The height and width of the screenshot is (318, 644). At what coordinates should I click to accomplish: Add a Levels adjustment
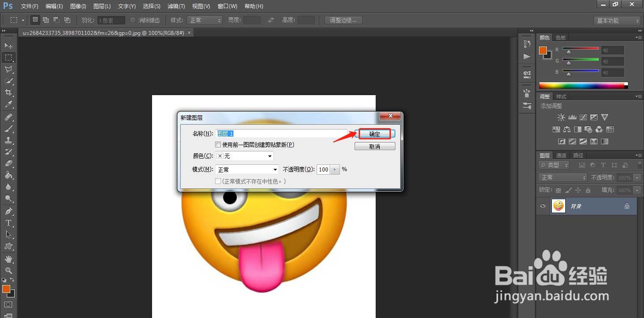[572, 117]
